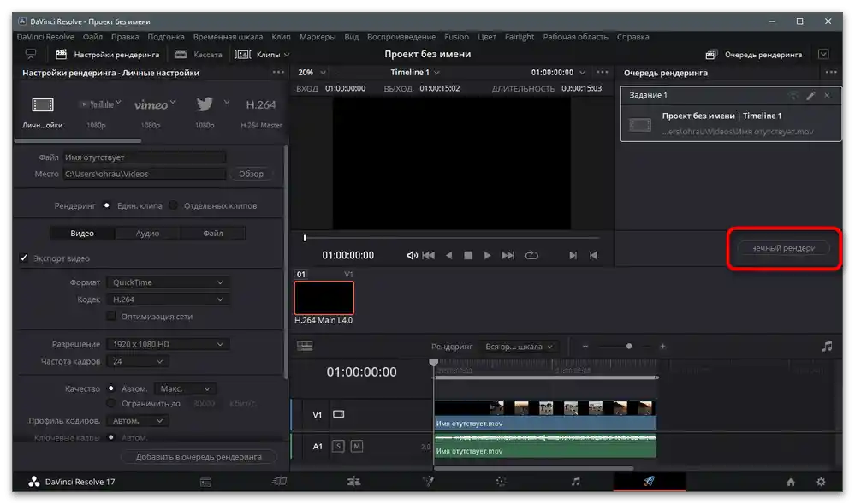Open the Fairlight page music icon
The width and height of the screenshot is (855, 504).
point(575,481)
